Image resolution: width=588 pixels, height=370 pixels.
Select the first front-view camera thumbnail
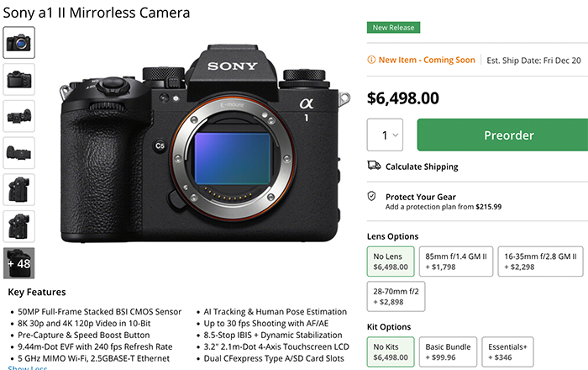point(19,42)
